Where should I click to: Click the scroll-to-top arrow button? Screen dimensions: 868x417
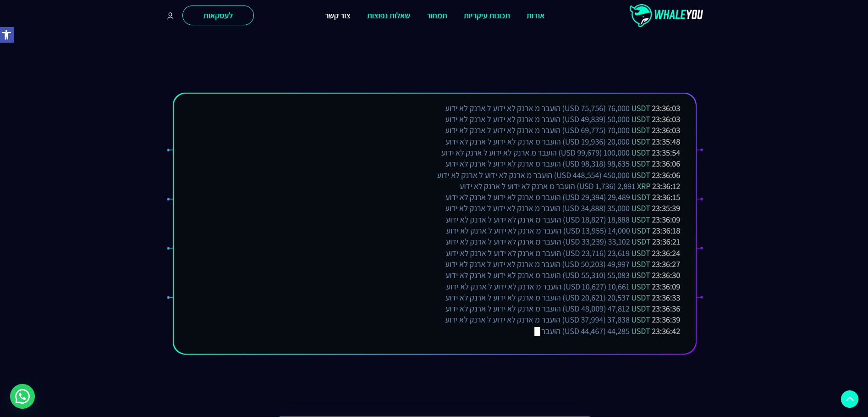click(850, 399)
